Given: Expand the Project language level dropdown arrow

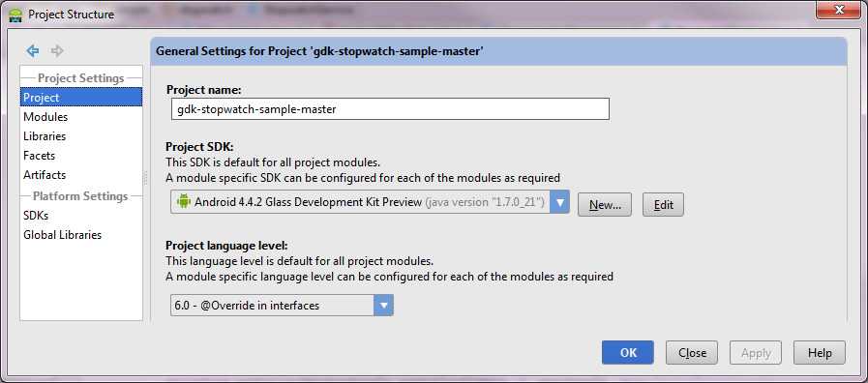Looking at the screenshot, I should [383, 305].
